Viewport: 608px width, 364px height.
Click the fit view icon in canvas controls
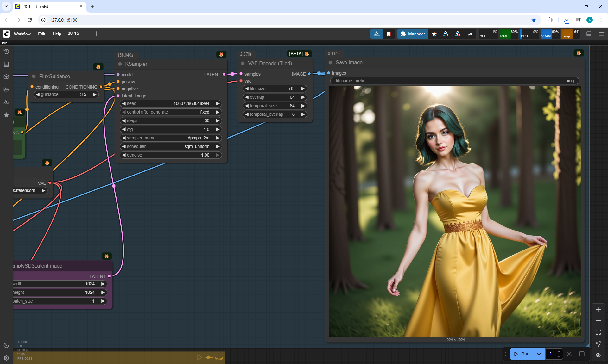[x=598, y=332]
